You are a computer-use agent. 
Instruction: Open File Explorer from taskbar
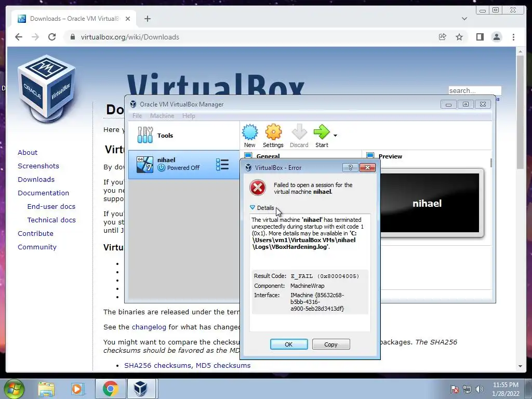pos(46,389)
